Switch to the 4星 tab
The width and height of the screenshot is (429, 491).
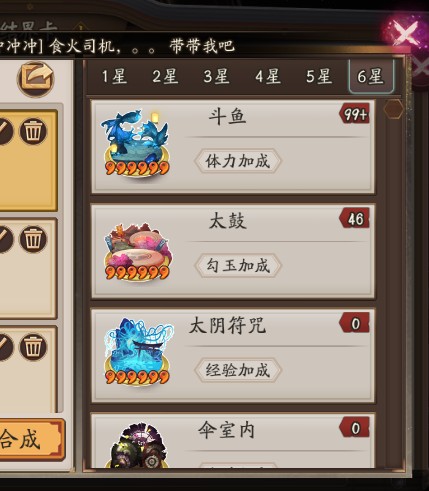point(267,77)
